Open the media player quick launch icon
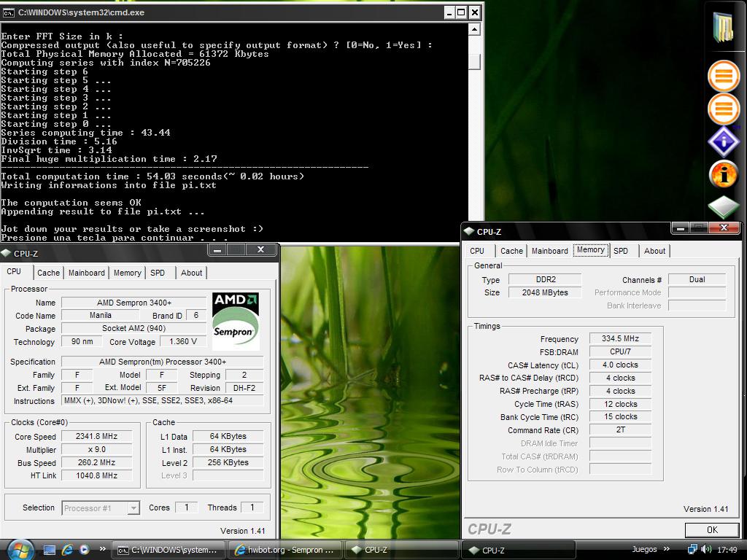This screenshot has width=747, height=560. click(x=85, y=550)
